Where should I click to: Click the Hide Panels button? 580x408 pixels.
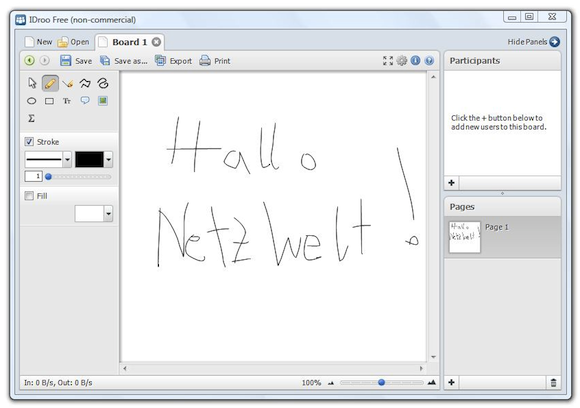tap(533, 42)
